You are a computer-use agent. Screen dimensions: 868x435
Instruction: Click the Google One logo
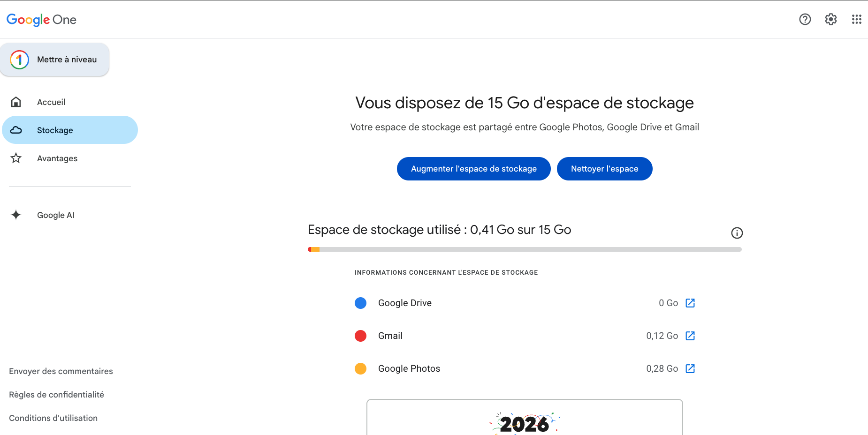click(x=41, y=20)
